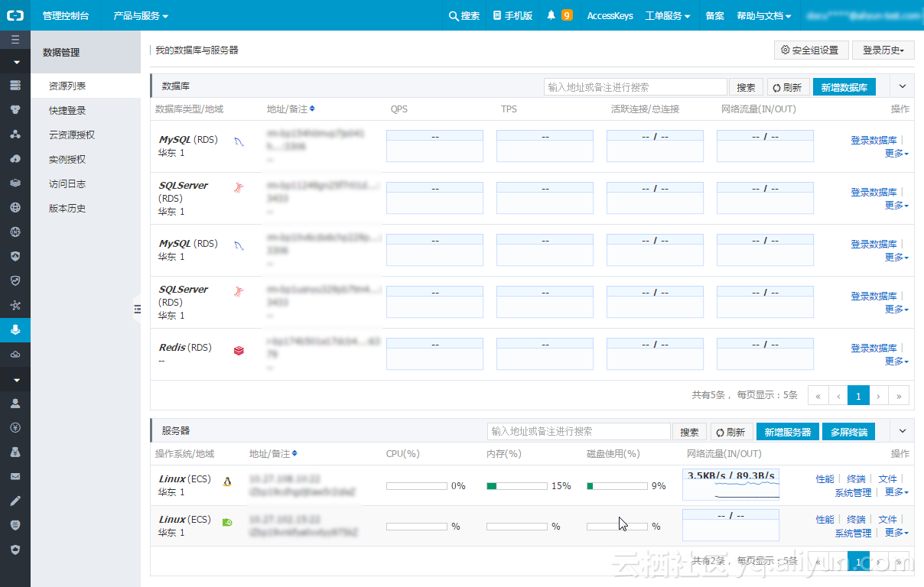Open 更多 menu for the Redis row
This screenshot has height=587, width=924.
[x=896, y=361]
